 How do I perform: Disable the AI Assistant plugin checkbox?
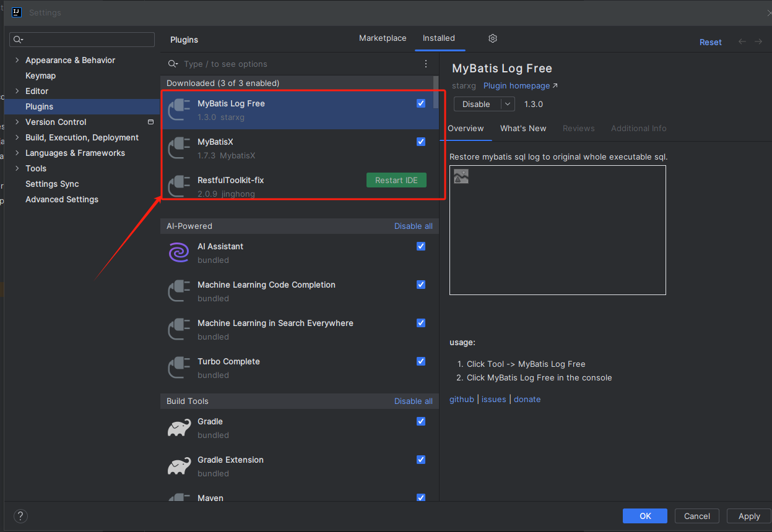pos(421,246)
